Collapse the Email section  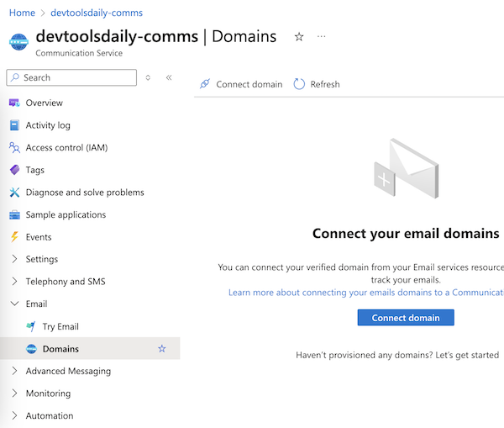pos(14,304)
